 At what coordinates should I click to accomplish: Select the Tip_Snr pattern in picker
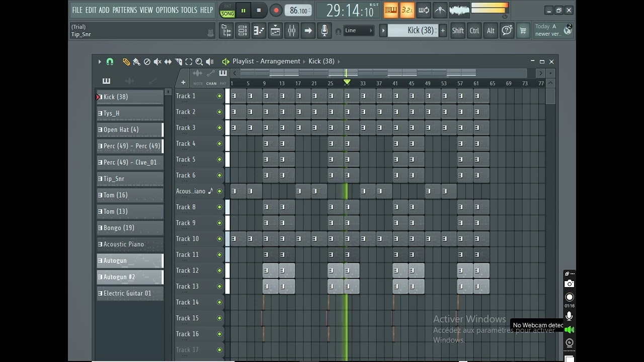pyautogui.click(x=130, y=178)
